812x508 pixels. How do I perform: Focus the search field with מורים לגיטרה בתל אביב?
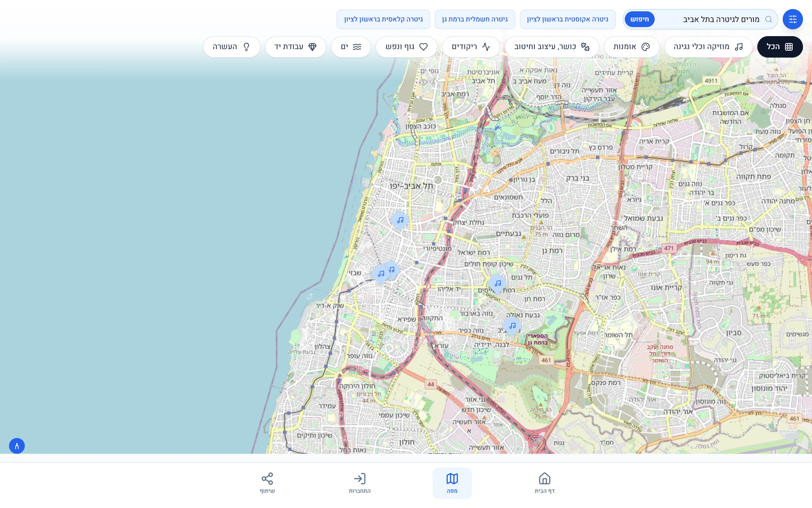point(700,19)
